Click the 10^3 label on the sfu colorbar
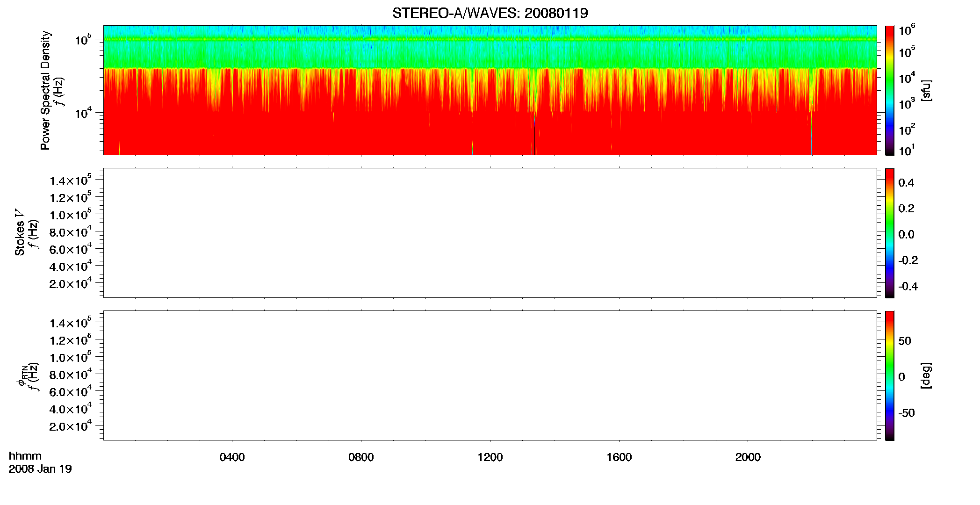The height and width of the screenshot is (505, 980). click(x=907, y=104)
